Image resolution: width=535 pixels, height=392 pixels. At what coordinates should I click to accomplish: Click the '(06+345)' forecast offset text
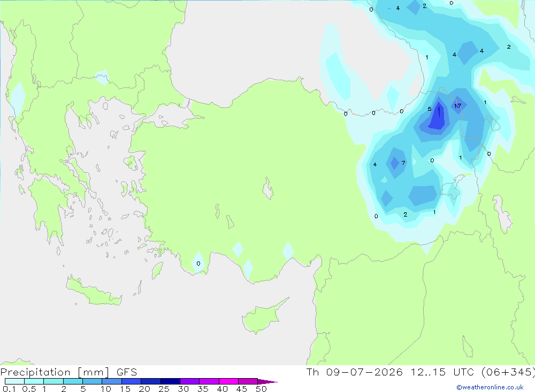click(508, 372)
